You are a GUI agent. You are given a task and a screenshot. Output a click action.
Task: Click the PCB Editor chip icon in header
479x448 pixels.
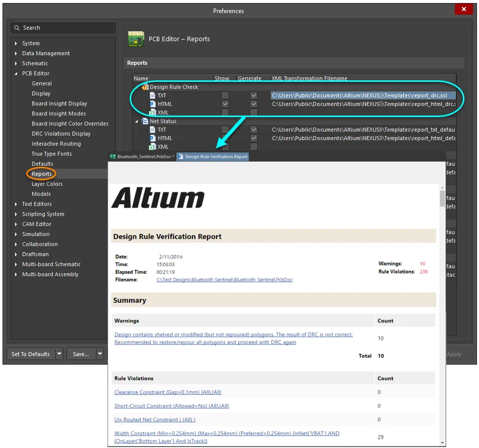tap(136, 39)
